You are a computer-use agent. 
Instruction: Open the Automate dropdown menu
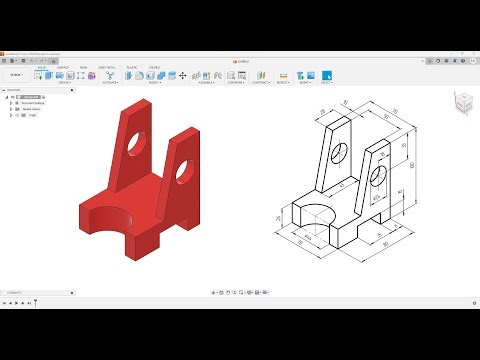point(110,83)
